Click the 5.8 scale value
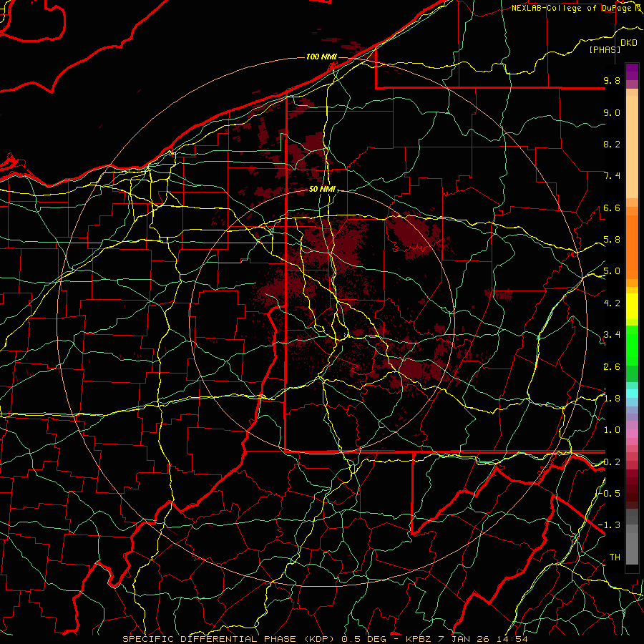644x644 pixels. coord(612,240)
